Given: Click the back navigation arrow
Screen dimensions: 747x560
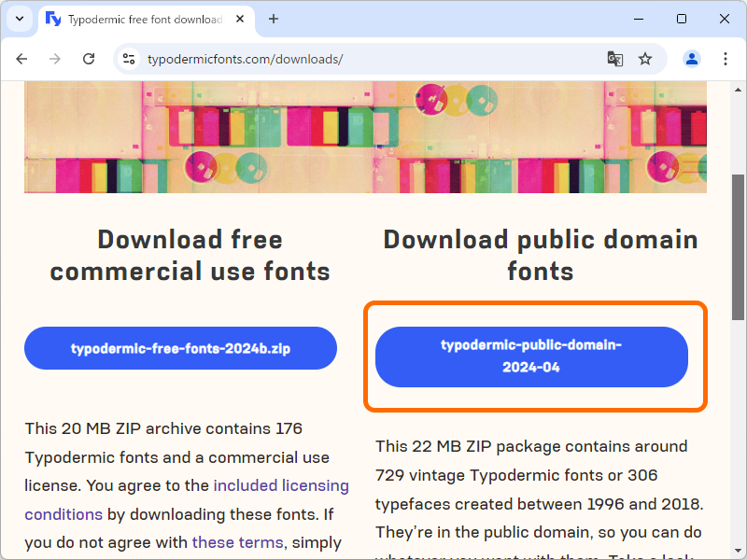Looking at the screenshot, I should click(x=21, y=58).
